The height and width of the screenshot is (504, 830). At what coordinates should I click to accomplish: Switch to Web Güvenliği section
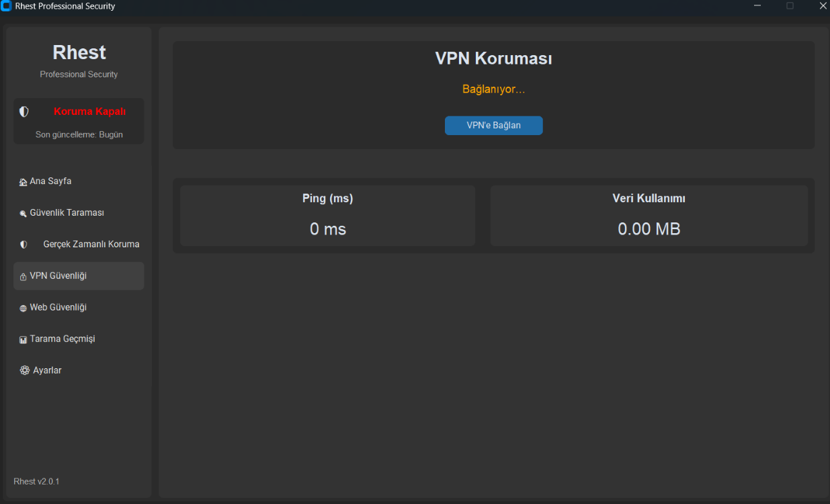[x=79, y=308]
